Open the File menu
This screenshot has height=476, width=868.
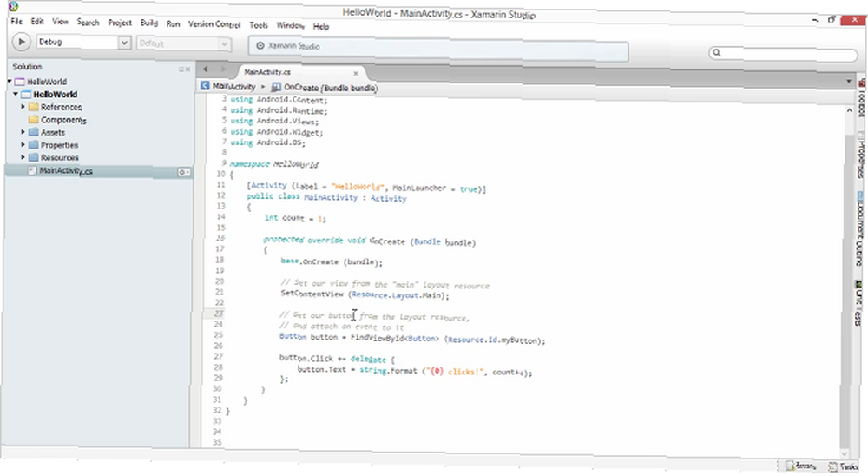coord(16,21)
